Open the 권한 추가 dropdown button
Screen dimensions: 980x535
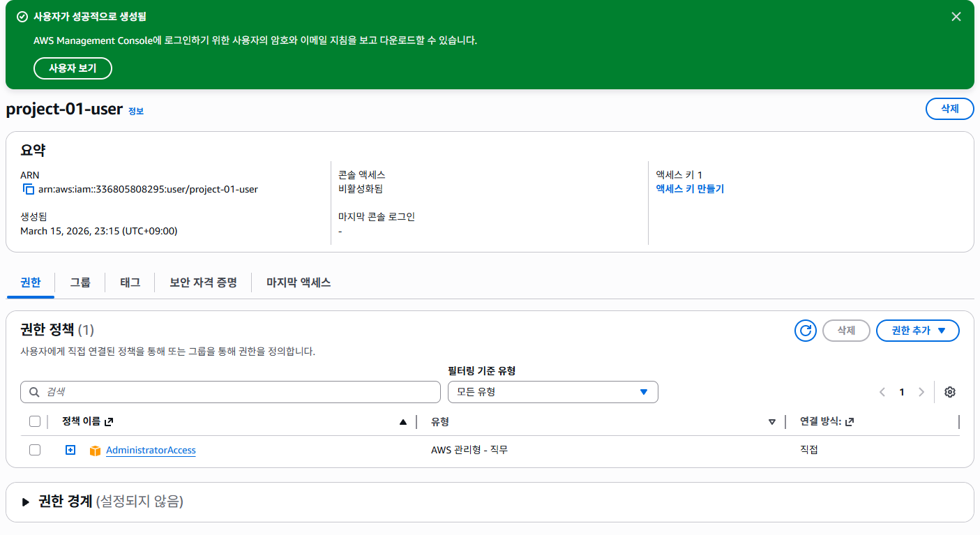[918, 331]
